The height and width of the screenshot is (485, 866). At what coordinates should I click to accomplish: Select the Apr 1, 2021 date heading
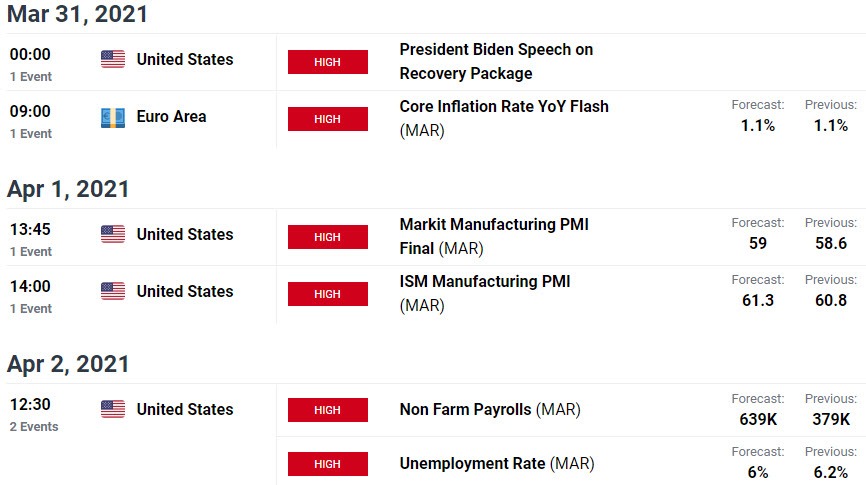point(68,189)
